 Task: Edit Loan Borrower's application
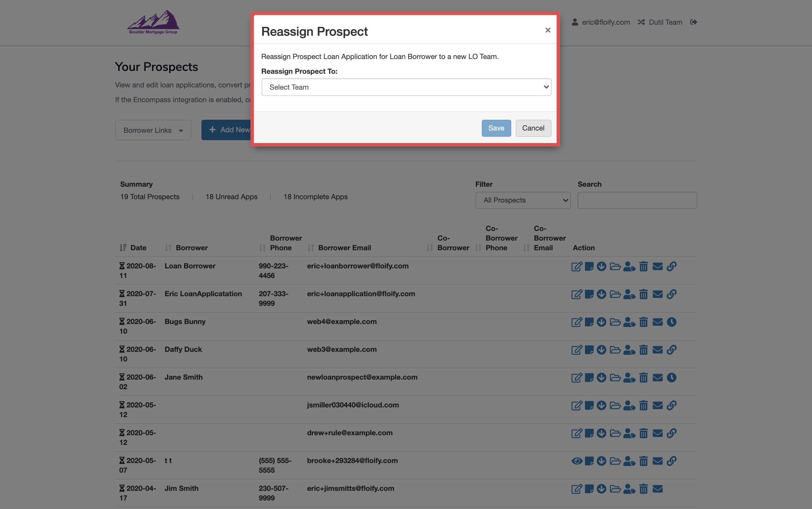pyautogui.click(x=577, y=266)
